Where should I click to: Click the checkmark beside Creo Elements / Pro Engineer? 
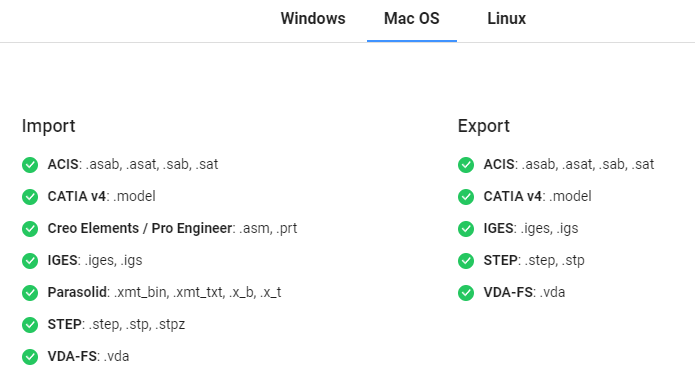click(x=30, y=229)
